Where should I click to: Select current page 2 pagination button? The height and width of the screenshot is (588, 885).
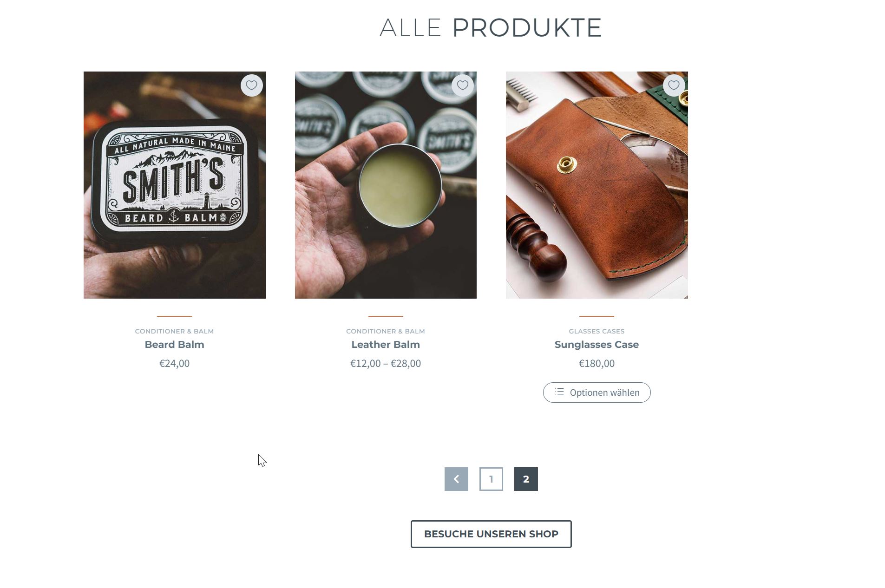(x=526, y=479)
